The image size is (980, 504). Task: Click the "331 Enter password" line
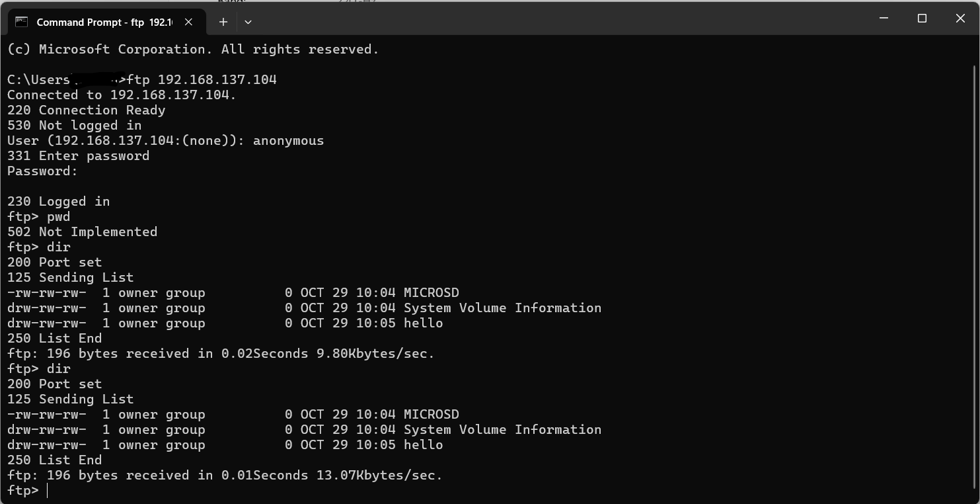click(78, 156)
